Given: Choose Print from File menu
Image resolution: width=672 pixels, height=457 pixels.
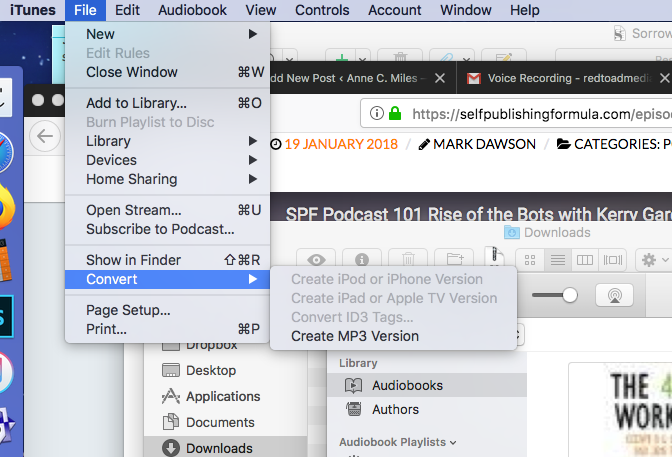Looking at the screenshot, I should coord(167,329).
